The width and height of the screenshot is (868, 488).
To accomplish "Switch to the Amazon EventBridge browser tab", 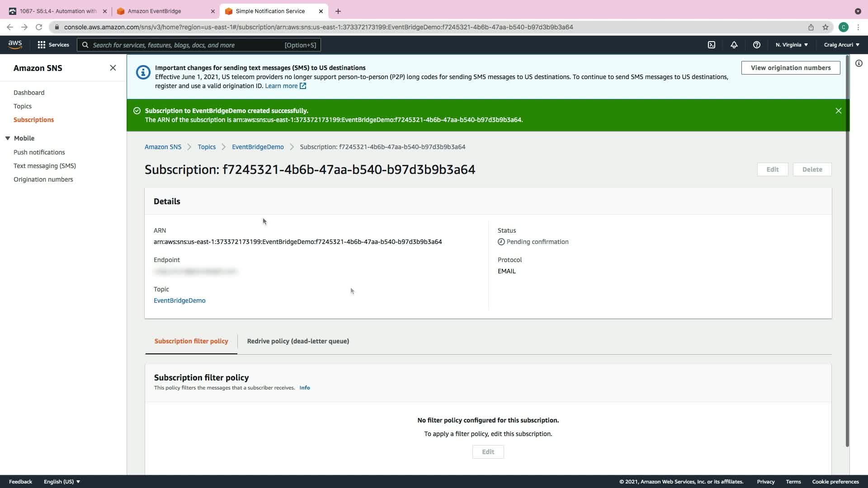I will 154,11.
